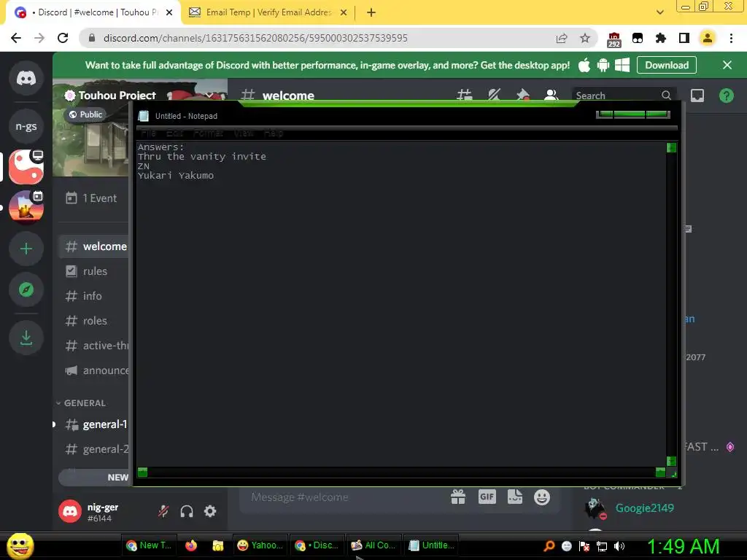Viewport: 747px width, 560px height.
Task: Click 'Yukari Yakumo' line in Notepad
Action: pos(176,176)
